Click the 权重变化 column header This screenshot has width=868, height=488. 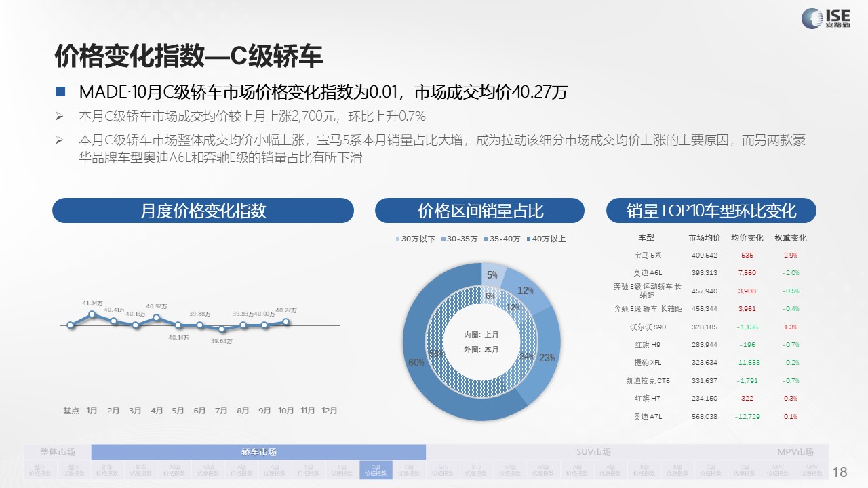coord(791,238)
